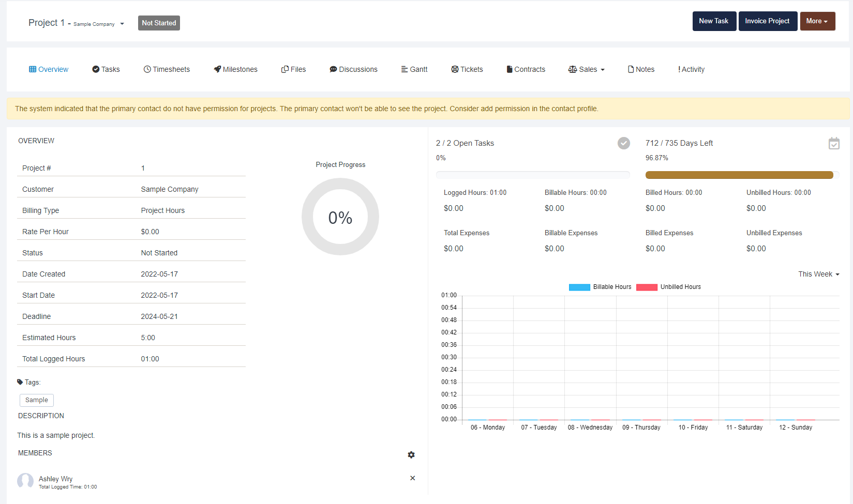Toggle Unbilled Hours legend in chart
853x504 pixels.
click(x=668, y=287)
